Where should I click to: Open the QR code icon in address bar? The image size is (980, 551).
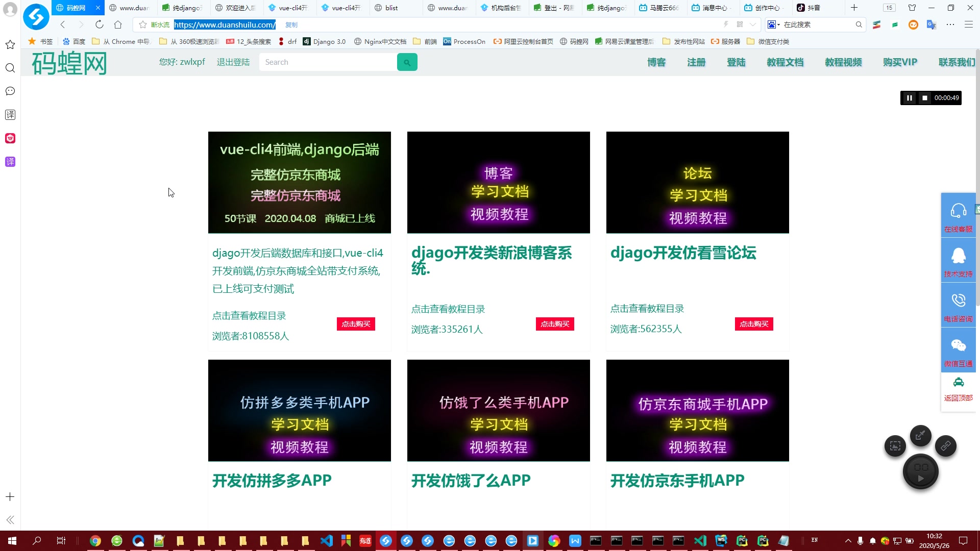(740, 24)
